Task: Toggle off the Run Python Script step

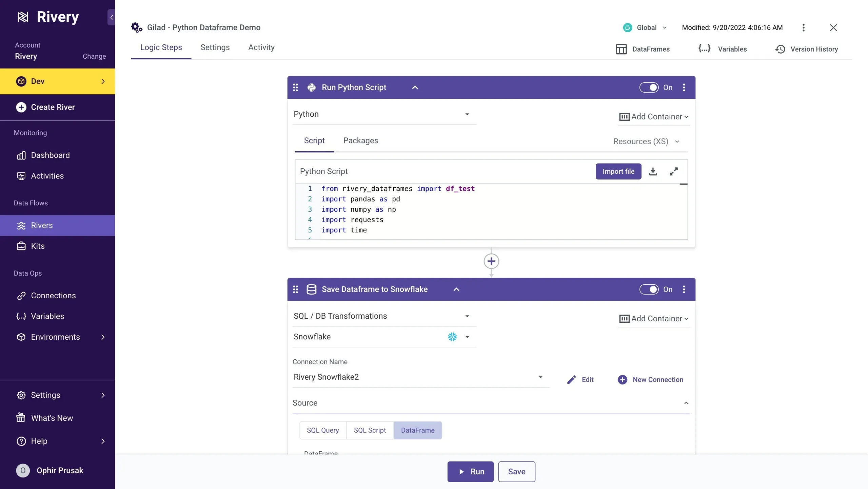Action: [x=649, y=87]
